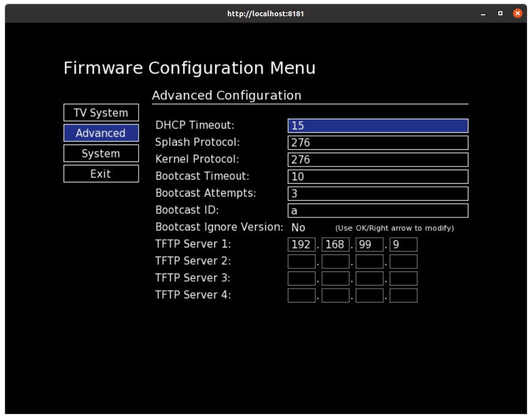Click the 'Bootcast Attempts:' label
Screen dimensions: 532x419
pos(205,193)
